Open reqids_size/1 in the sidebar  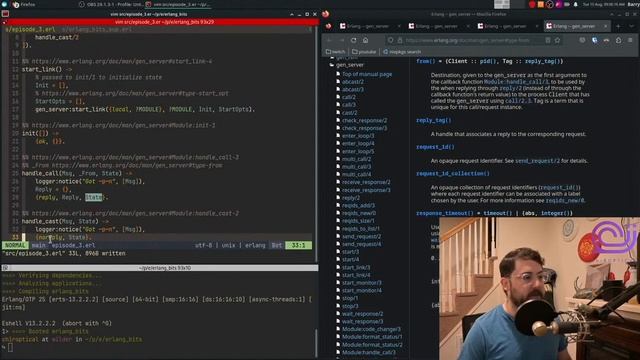point(358,221)
